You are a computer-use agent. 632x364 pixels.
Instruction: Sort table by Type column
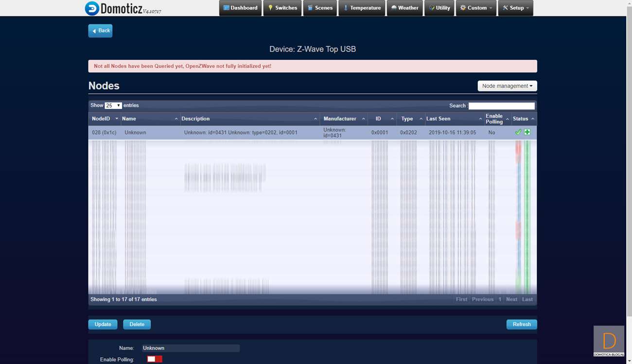tap(411, 119)
